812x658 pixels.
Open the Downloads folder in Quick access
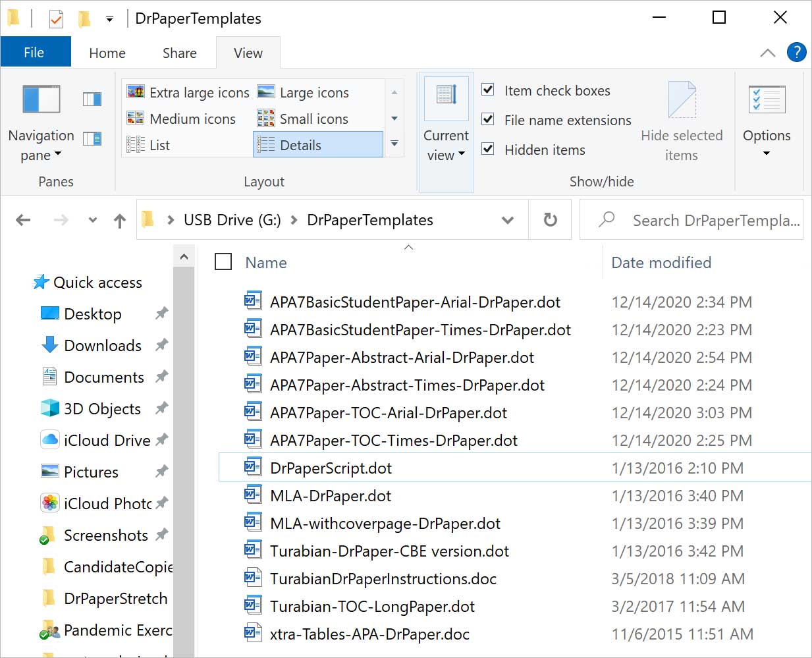pyautogui.click(x=102, y=346)
